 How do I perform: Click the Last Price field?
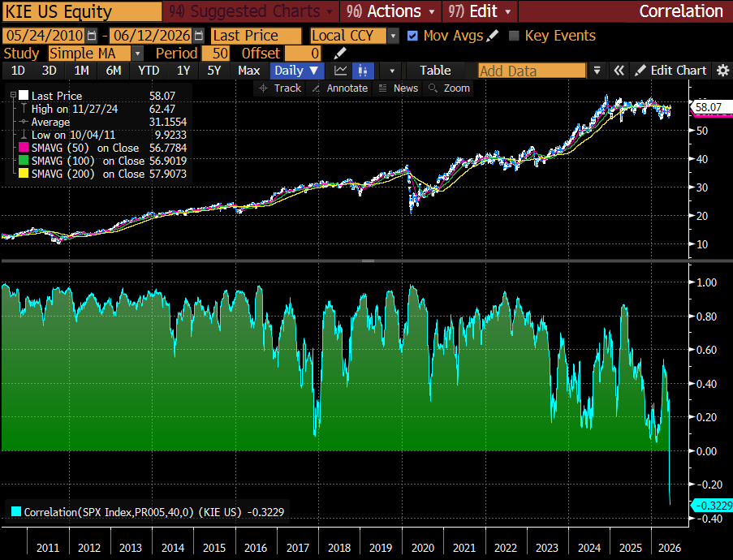click(257, 36)
